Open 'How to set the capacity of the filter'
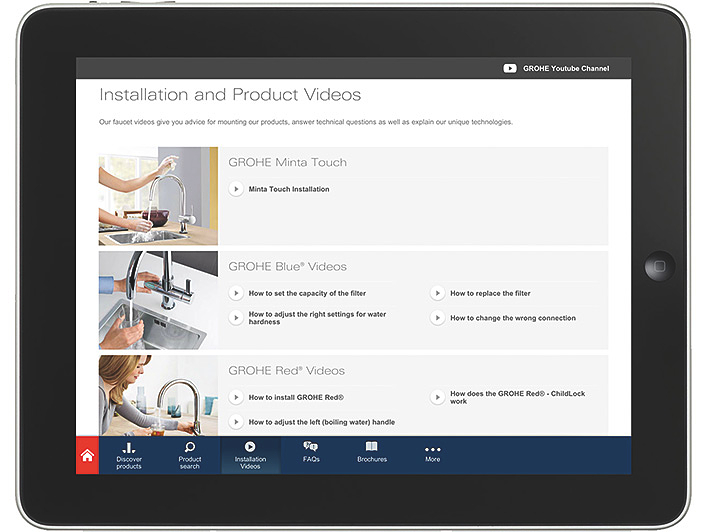 tap(307, 293)
